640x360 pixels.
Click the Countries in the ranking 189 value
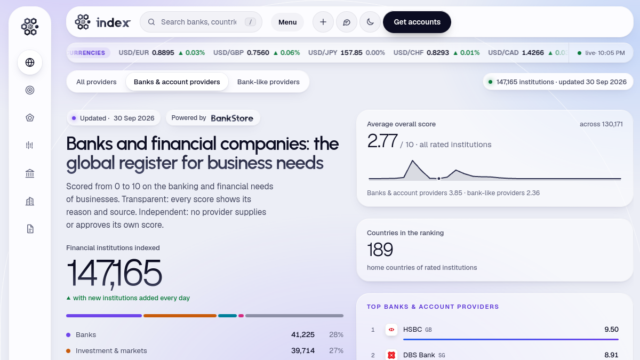(380, 250)
